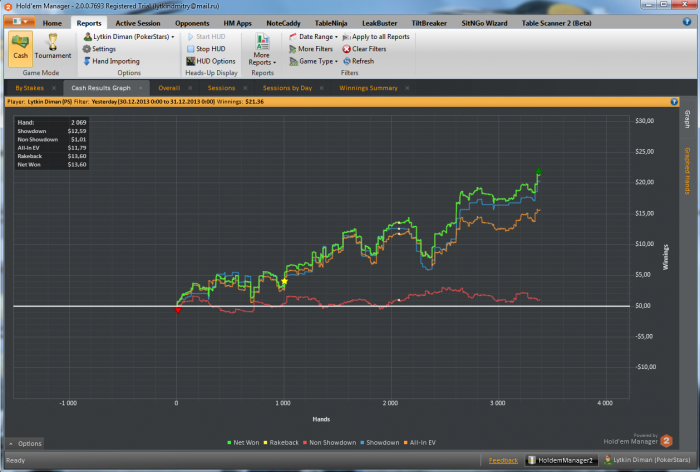
Task: Click the help icon in filter bar
Action: 674,102
